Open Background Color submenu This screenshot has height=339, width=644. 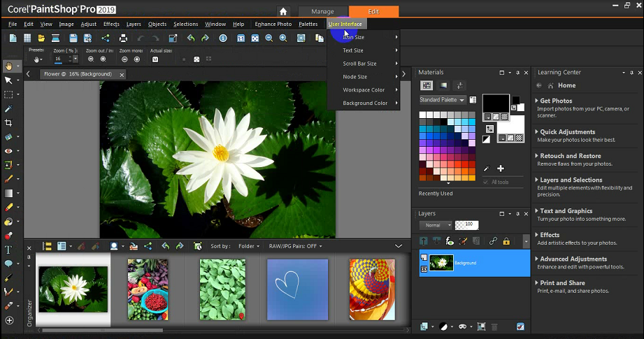(363, 103)
